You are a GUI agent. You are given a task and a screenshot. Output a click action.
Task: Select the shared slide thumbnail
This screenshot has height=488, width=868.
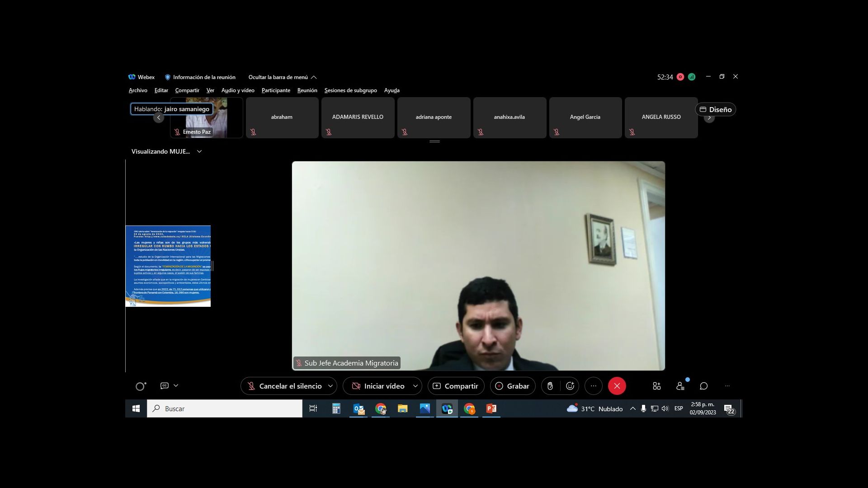point(168,266)
